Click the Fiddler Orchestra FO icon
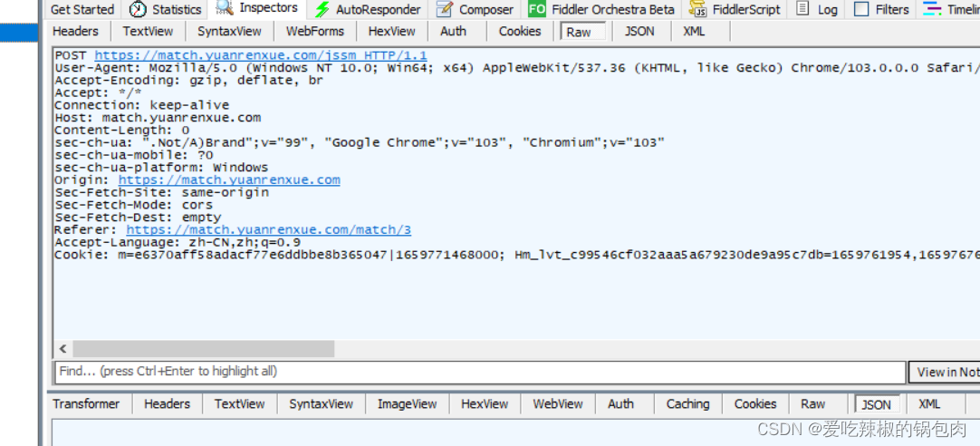This screenshot has width=980, height=446. pyautogui.click(x=537, y=9)
